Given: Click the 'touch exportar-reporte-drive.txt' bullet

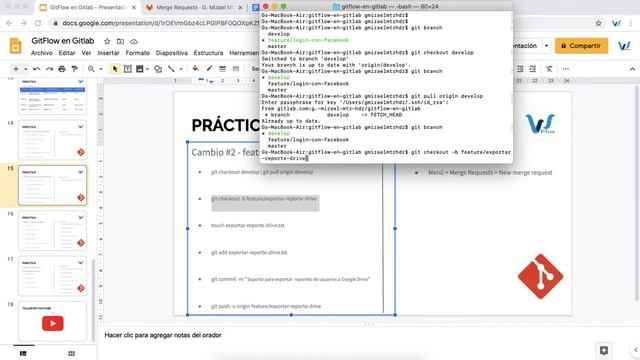Looking at the screenshot, I should [x=248, y=225].
